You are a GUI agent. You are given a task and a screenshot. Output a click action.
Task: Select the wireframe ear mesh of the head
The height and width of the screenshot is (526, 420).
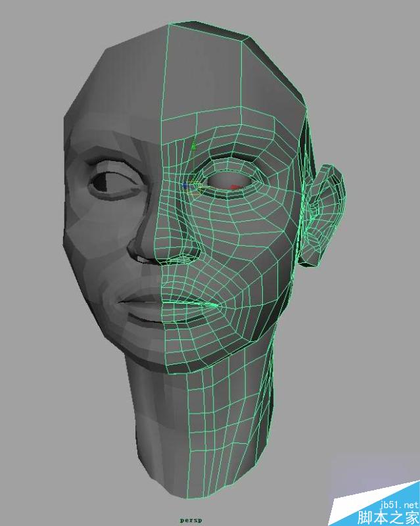(x=324, y=215)
